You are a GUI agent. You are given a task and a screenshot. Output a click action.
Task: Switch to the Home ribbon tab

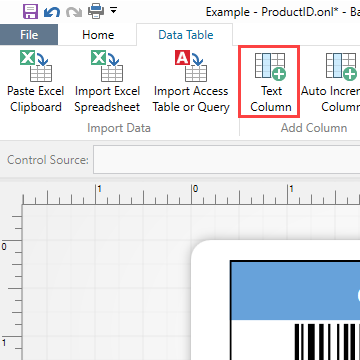(98, 35)
